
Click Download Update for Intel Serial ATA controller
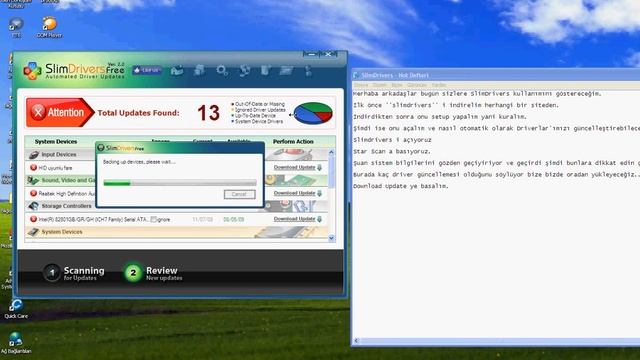(294, 219)
